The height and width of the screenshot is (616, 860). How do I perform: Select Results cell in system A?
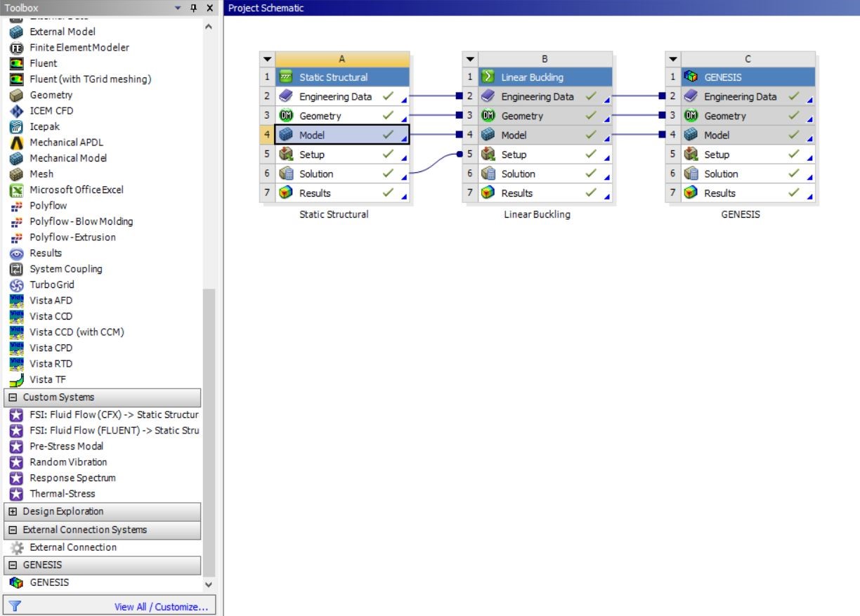click(342, 193)
